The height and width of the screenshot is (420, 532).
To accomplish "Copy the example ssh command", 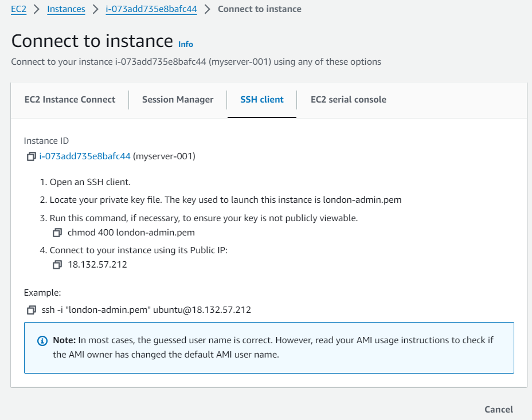I will click(31, 310).
